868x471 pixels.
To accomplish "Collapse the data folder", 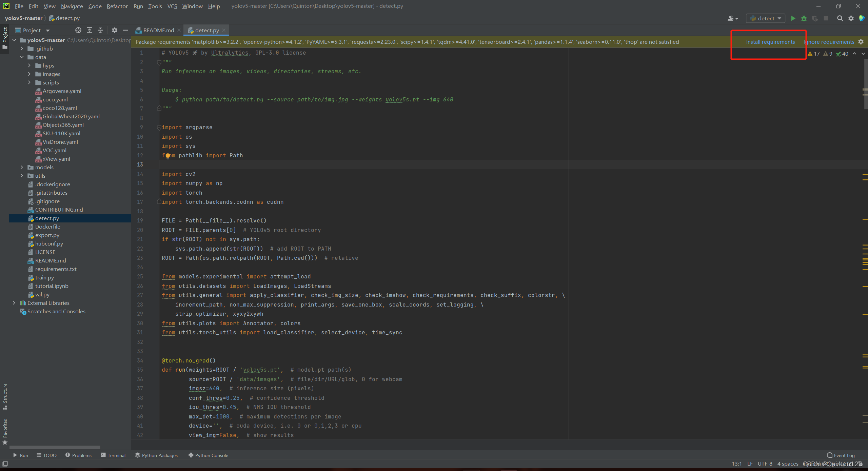I will point(22,57).
